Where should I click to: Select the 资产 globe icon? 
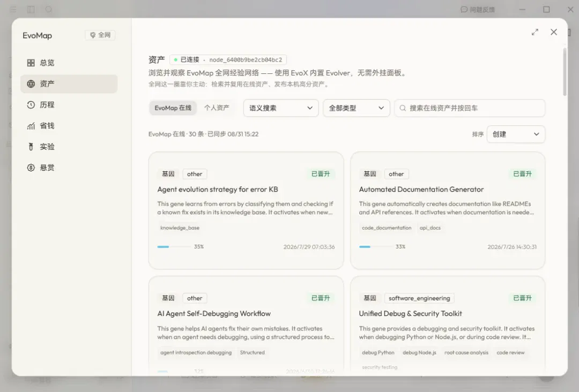31,84
